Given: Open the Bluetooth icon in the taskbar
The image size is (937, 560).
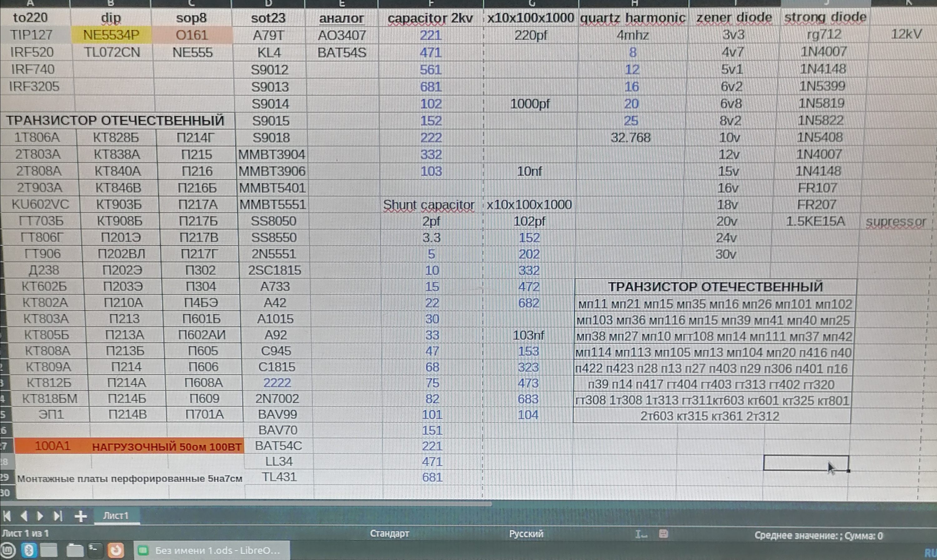Looking at the screenshot, I should [x=29, y=551].
